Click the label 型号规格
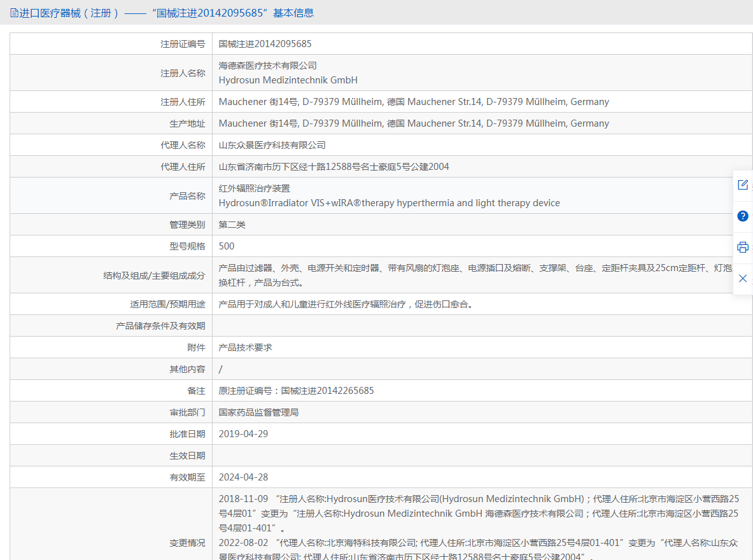This screenshot has height=560, width=753. point(187,246)
